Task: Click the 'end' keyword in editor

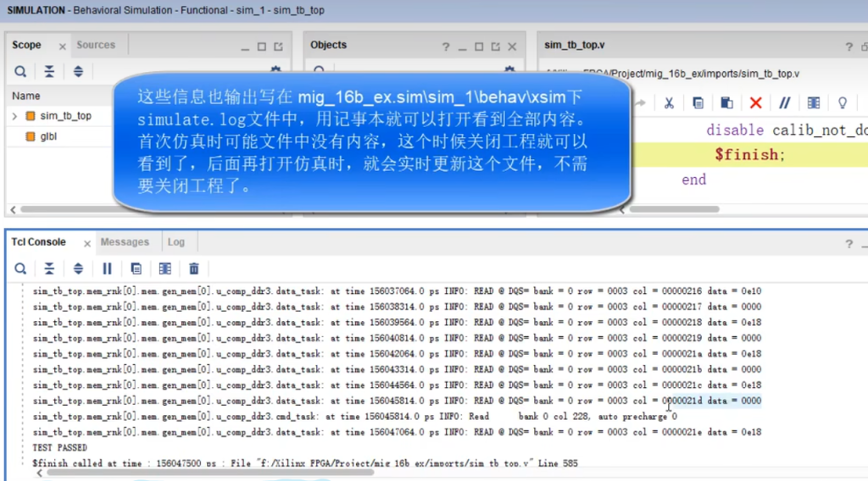Action: tap(693, 180)
